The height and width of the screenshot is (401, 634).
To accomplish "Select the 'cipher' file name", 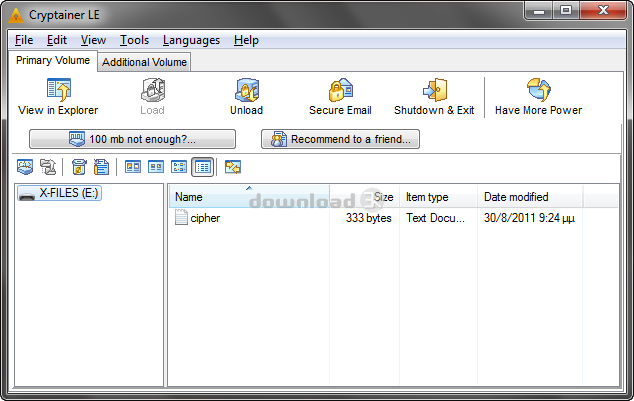I will pyautogui.click(x=205, y=218).
